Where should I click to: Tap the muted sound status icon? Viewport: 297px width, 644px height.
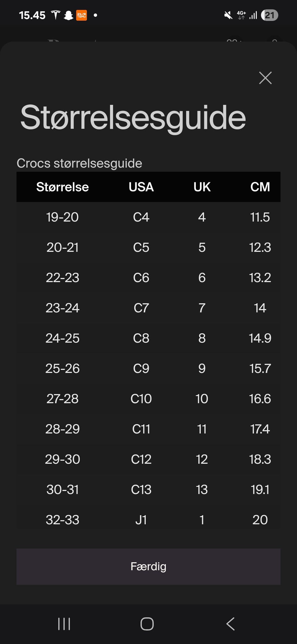point(228,15)
